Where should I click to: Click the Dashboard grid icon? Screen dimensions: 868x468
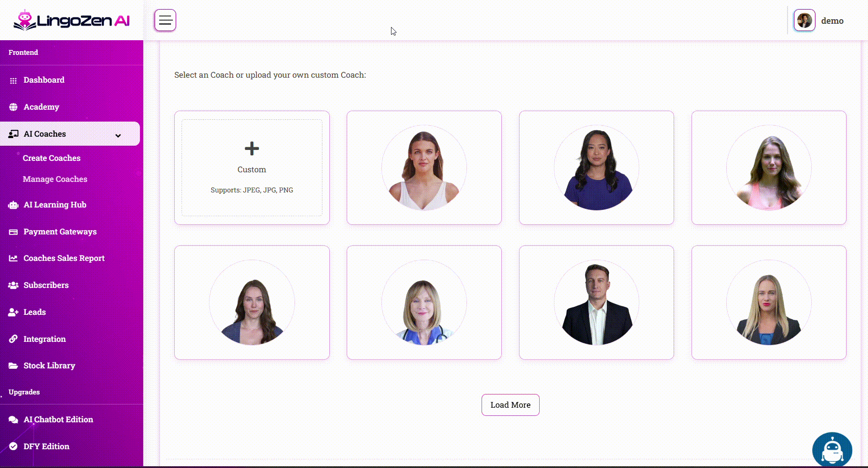tap(13, 80)
